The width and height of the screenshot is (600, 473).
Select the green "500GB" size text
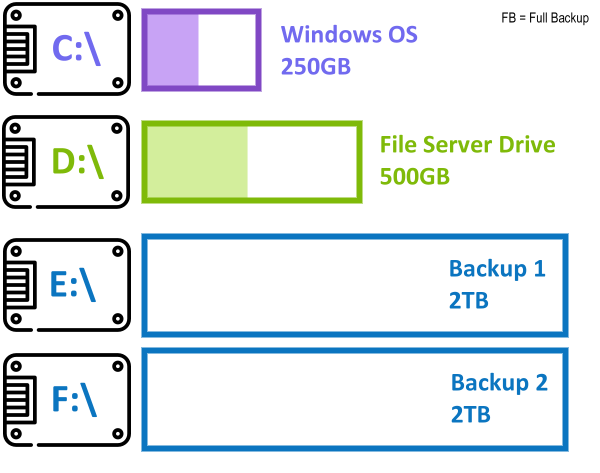click(x=415, y=176)
